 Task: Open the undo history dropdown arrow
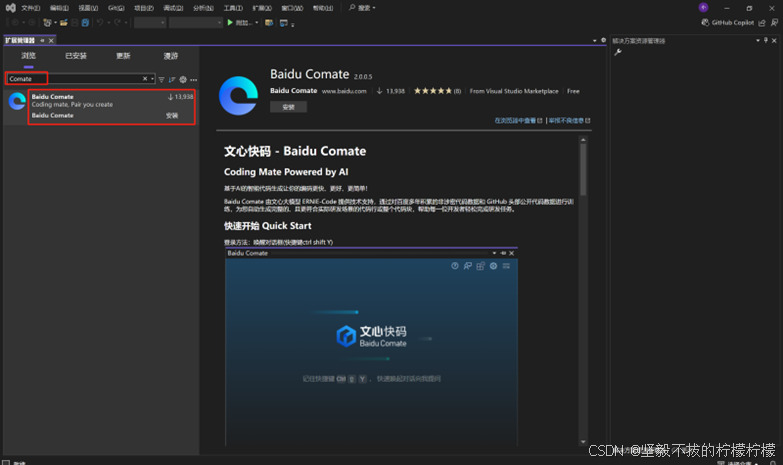pyautogui.click(x=108, y=22)
